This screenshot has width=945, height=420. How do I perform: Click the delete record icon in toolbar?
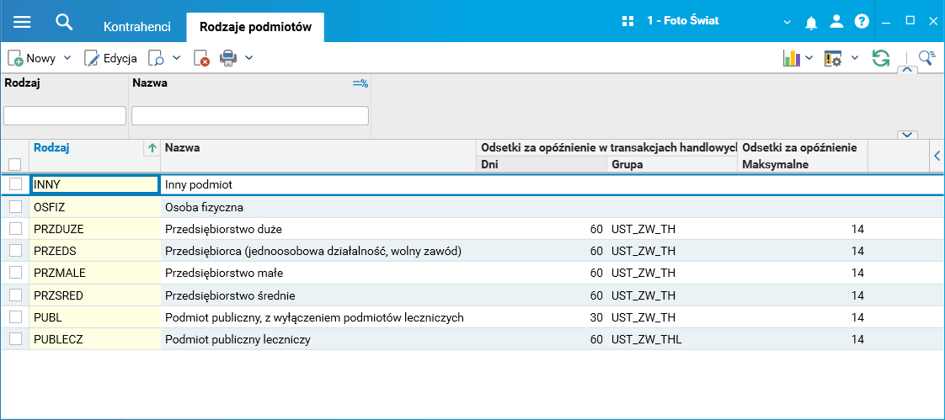[201, 59]
